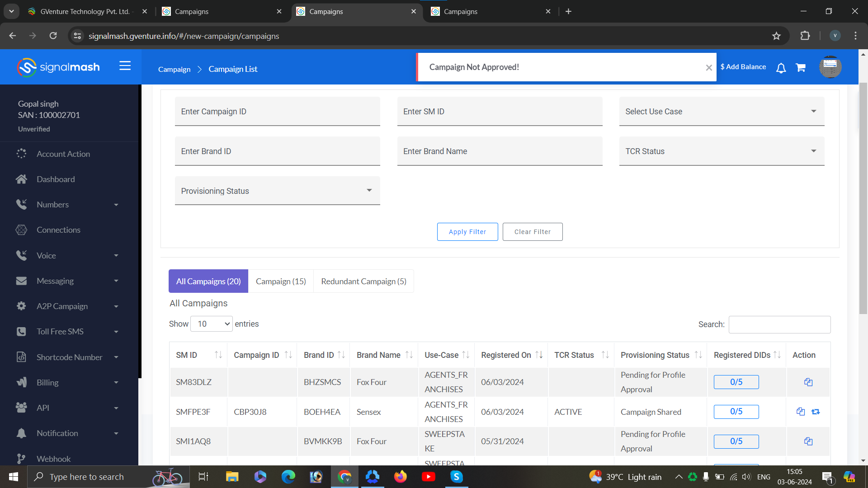
Task: Open Connections in the sidebar
Action: (58, 230)
